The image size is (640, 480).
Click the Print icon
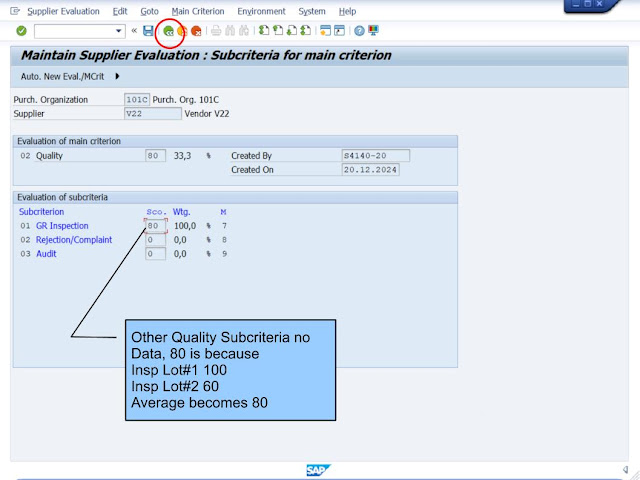[216, 31]
